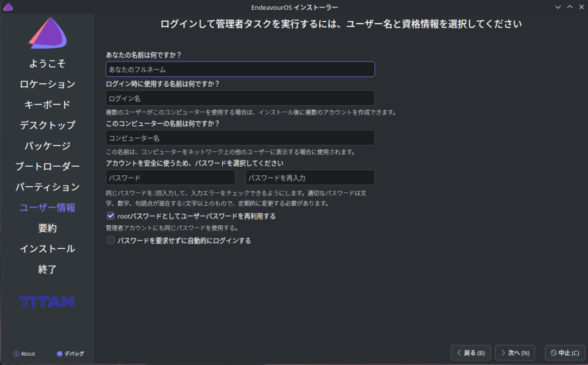Click the TITAN branding logo
588x365 pixels.
(x=47, y=301)
